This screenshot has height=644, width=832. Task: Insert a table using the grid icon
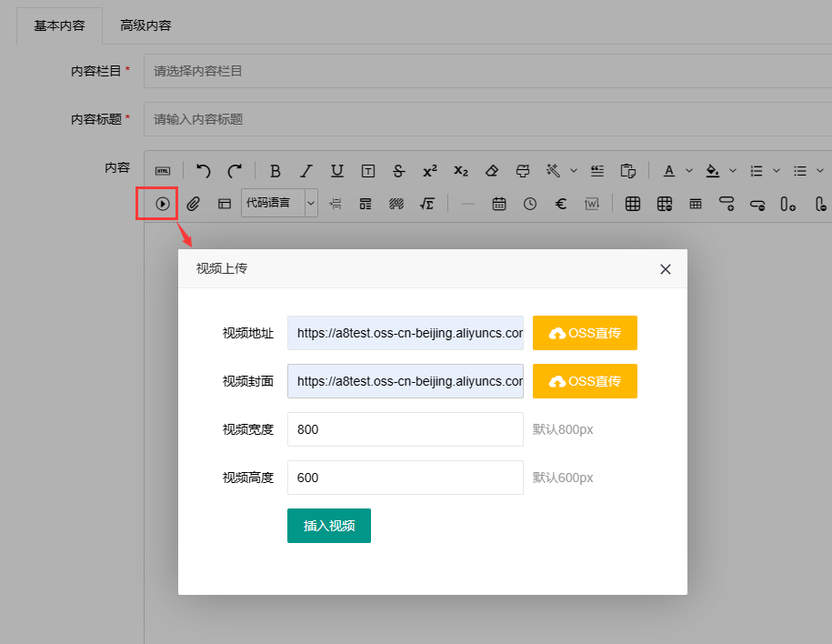[633, 204]
